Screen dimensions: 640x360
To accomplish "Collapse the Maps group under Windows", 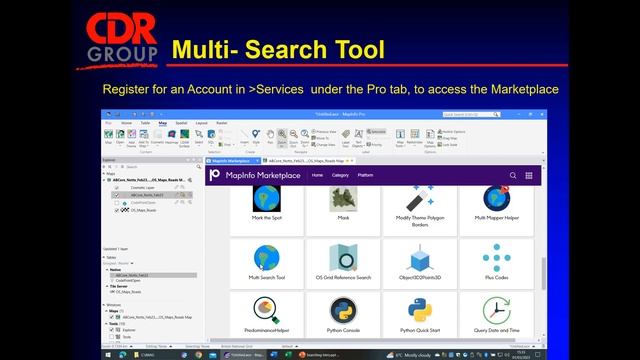I will click(107, 311).
